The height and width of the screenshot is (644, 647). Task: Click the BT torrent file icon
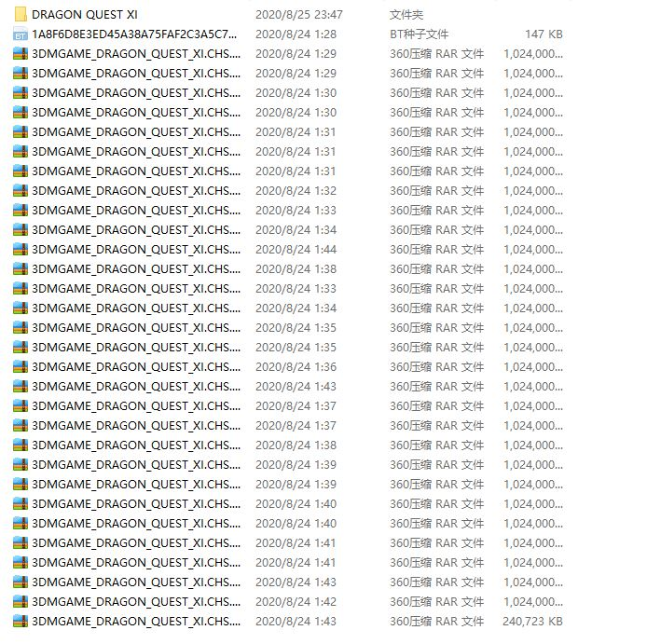pos(20,34)
